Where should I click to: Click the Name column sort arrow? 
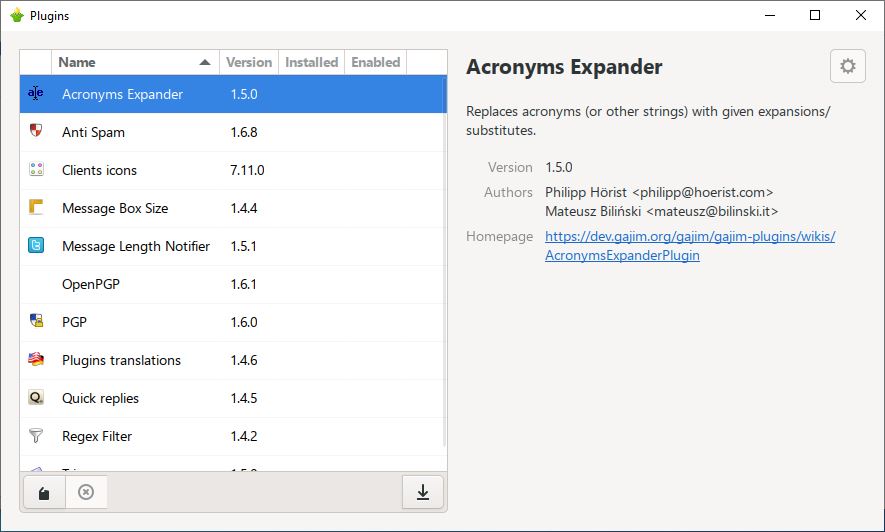click(x=205, y=63)
